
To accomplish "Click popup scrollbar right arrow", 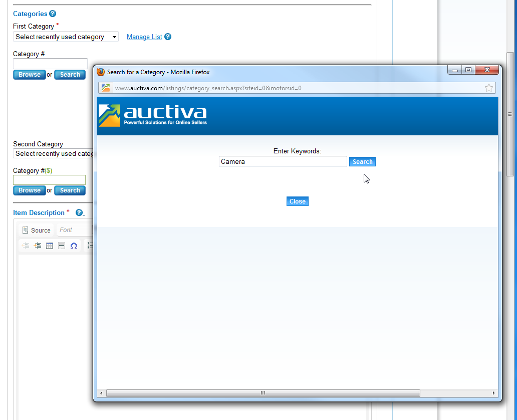I will point(493,393).
